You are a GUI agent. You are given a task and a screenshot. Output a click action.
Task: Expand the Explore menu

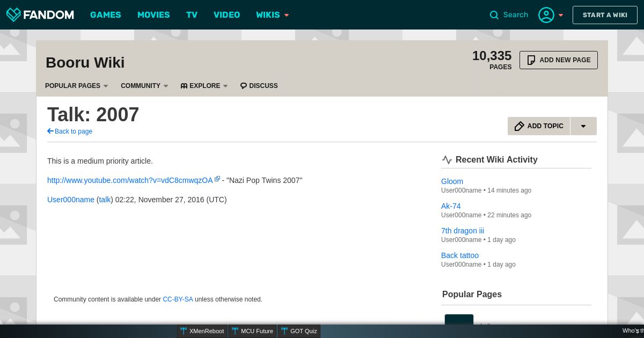click(204, 86)
